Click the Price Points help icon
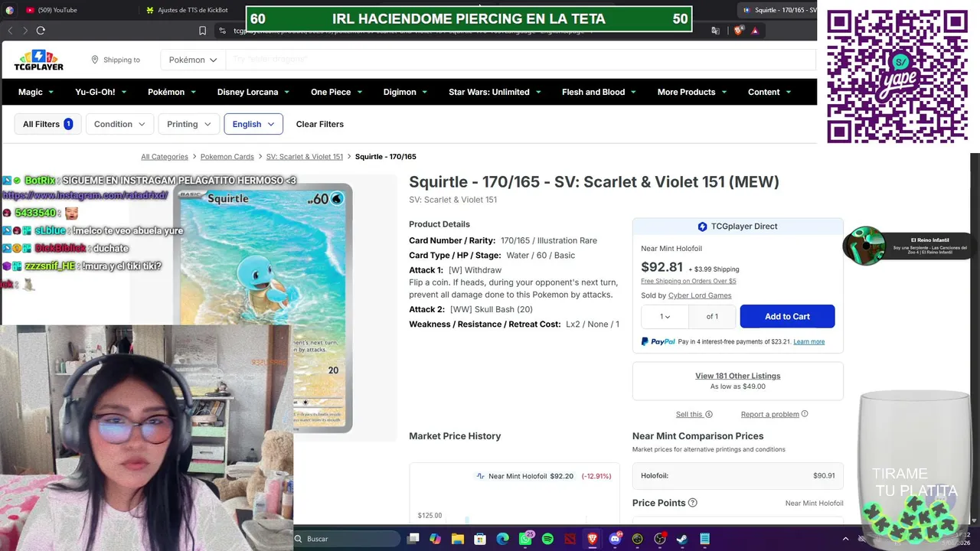Screen dimensions: 980x551 (x=693, y=503)
